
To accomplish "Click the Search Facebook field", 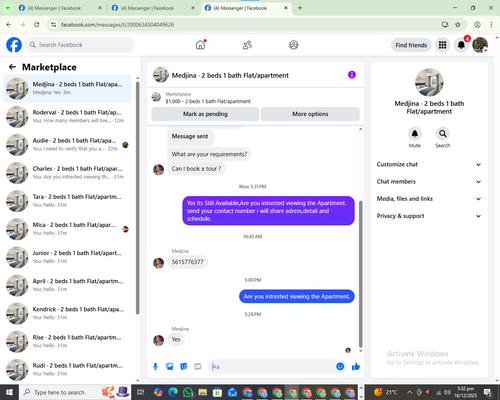I will pos(80,45).
